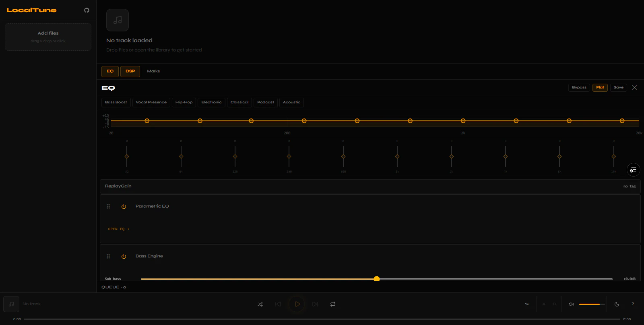Click the 16k band gain slider
The image size is (644, 325).
tap(614, 156)
